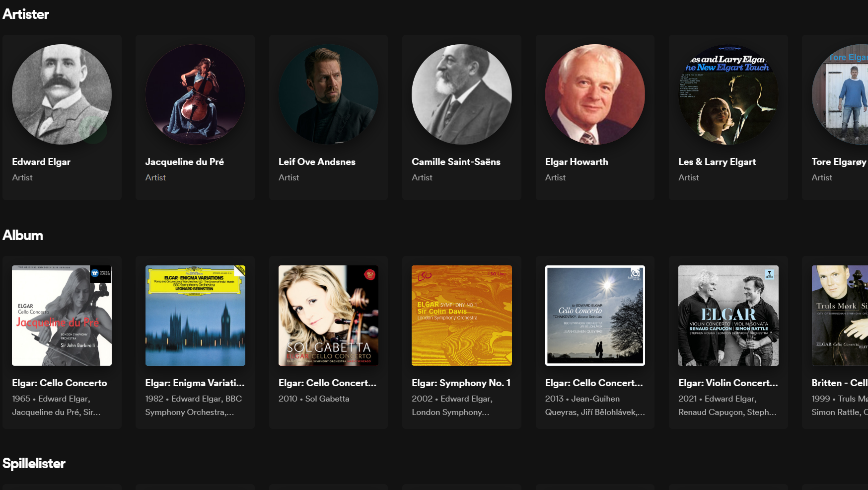Open Elgar: Violin Concerto album cover
The width and height of the screenshot is (868, 490).
point(728,316)
